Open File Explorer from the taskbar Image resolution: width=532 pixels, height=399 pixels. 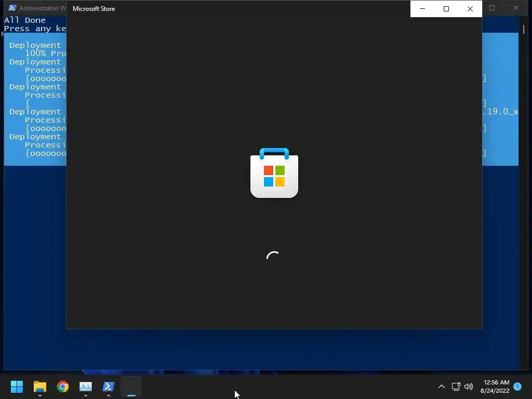[x=39, y=387]
